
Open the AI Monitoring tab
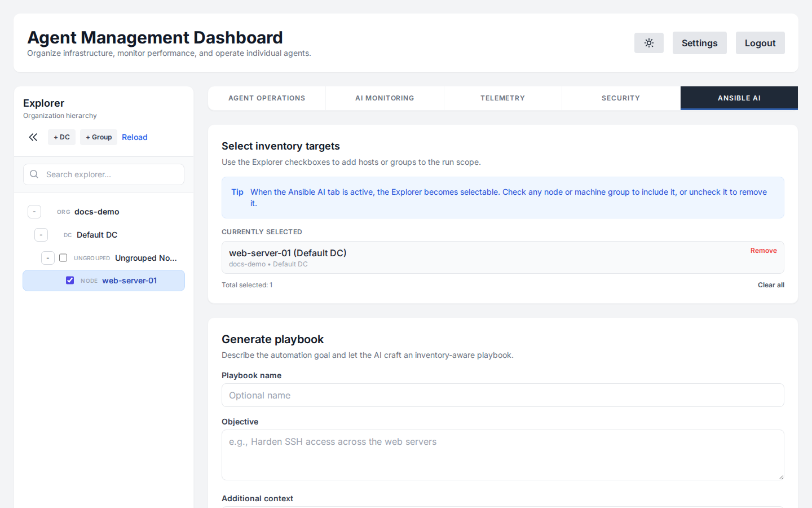click(385, 98)
